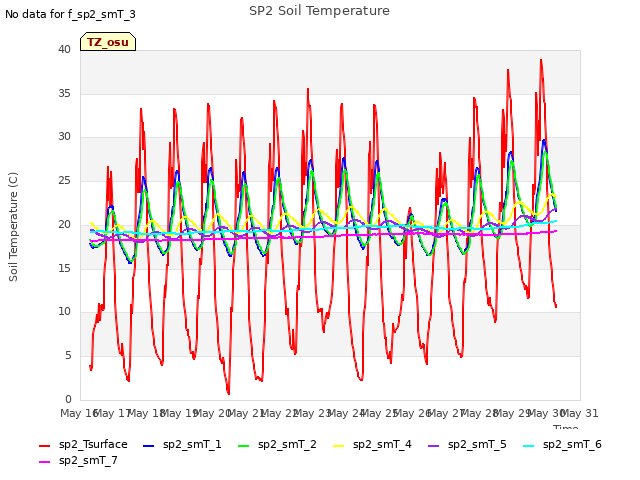
Task: Click the sp2_smT_5 legend entry
Action: click(467, 444)
